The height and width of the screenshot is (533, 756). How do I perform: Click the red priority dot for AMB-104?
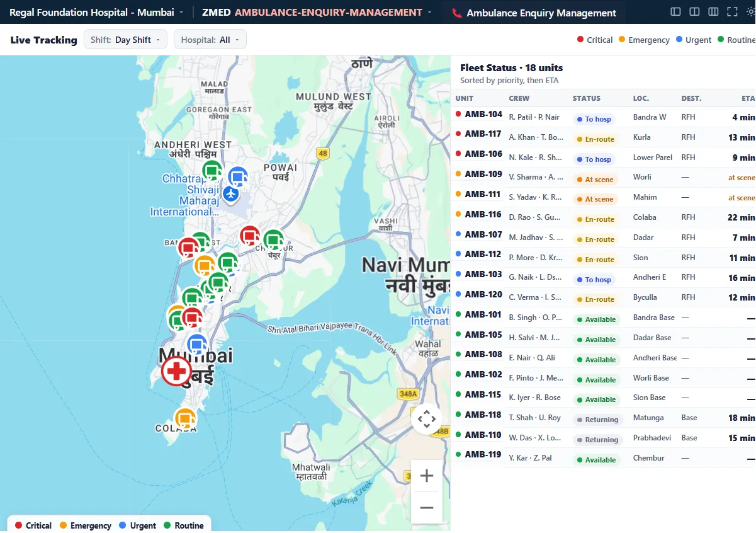(458, 114)
